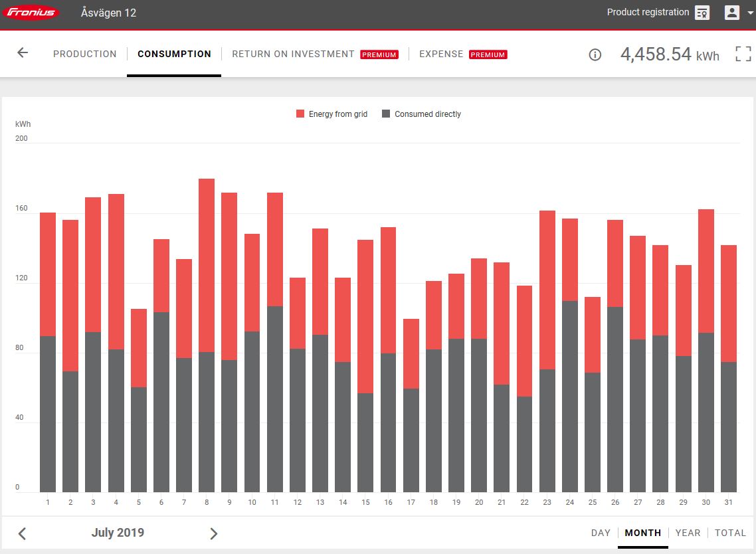Toggle Energy from grid legend series
The height and width of the screenshot is (554, 756).
point(331,114)
